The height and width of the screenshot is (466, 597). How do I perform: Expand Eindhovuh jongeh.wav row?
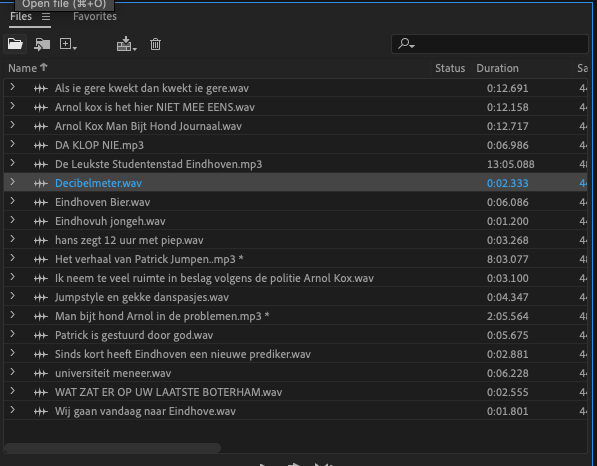point(13,220)
